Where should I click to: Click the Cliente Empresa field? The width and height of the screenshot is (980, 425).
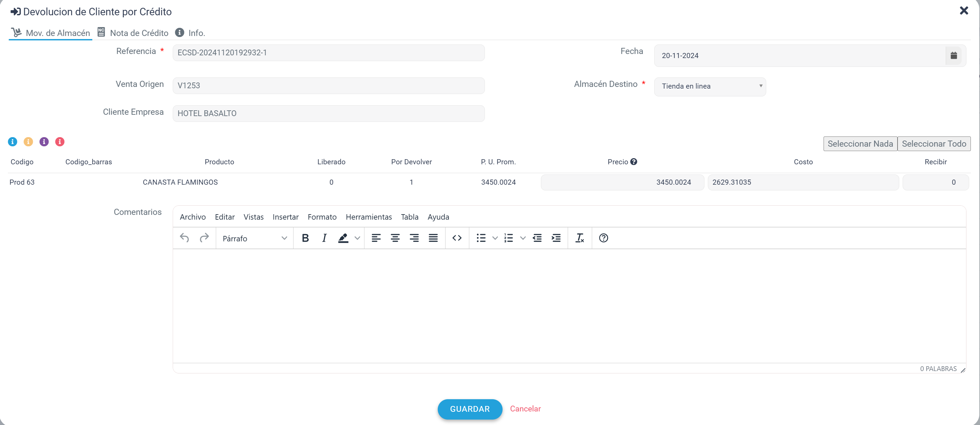tap(328, 113)
